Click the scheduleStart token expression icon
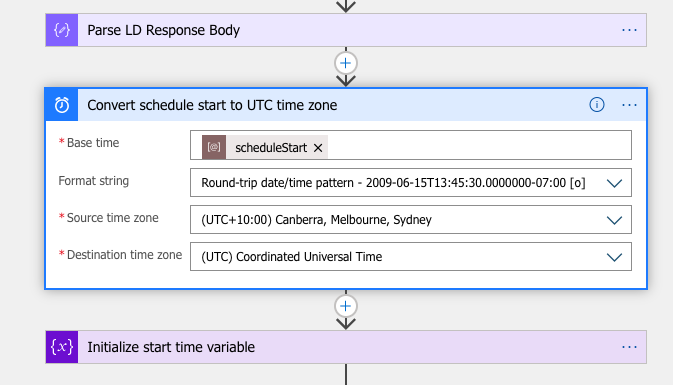This screenshot has height=385, width=673. tap(214, 148)
